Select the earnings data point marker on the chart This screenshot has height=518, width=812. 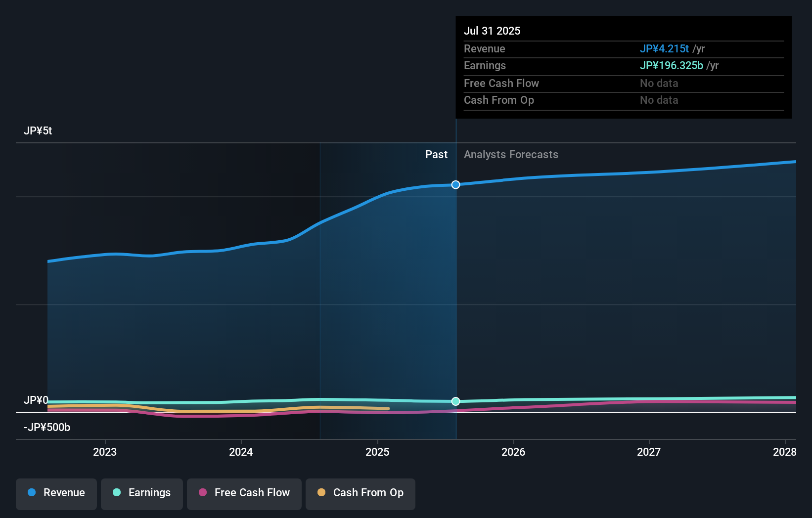click(455, 401)
